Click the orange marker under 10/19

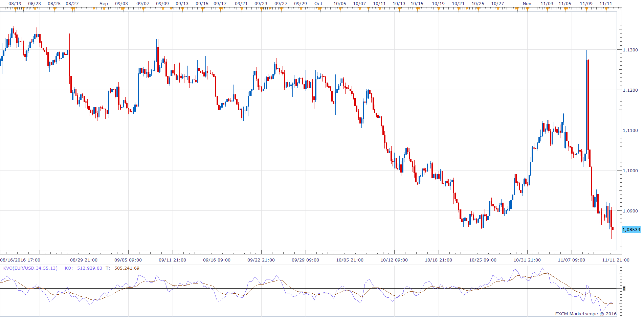click(439, 9)
